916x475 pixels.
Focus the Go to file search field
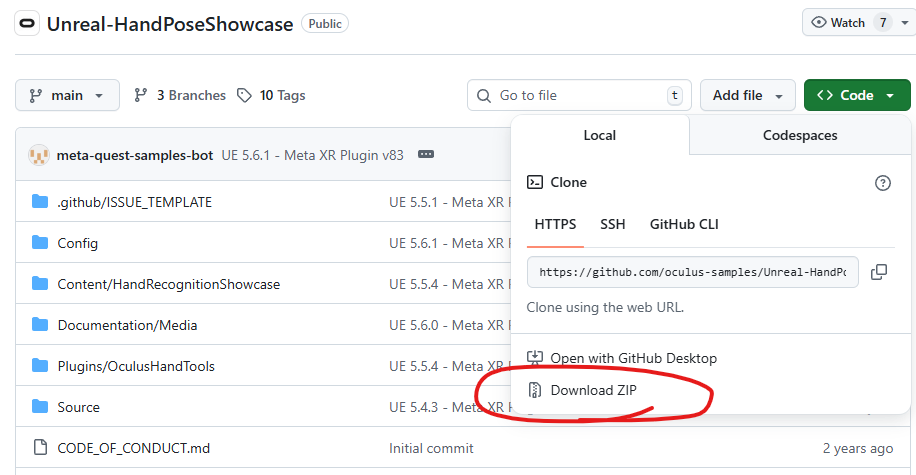(580, 95)
